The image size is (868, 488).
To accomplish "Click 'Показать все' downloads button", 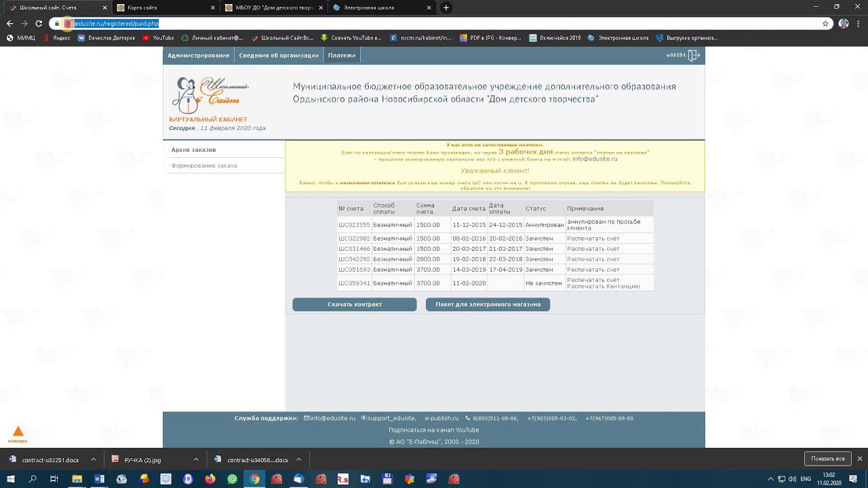I will [x=827, y=459].
